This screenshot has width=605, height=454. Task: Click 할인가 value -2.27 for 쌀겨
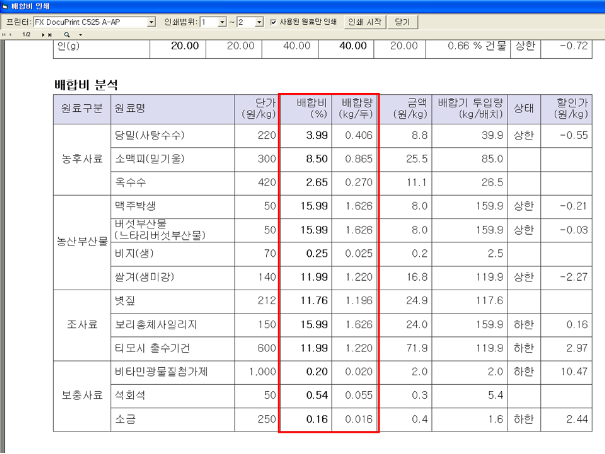(574, 277)
